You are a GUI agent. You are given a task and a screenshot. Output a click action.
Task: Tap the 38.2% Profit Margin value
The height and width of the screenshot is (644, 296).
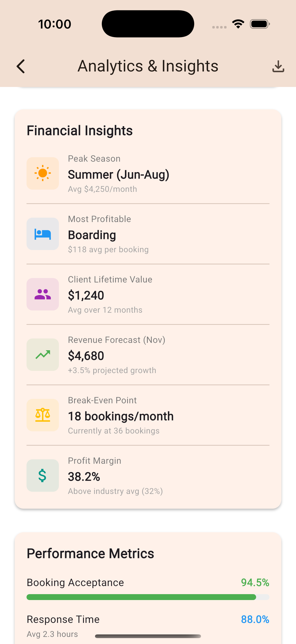84,477
